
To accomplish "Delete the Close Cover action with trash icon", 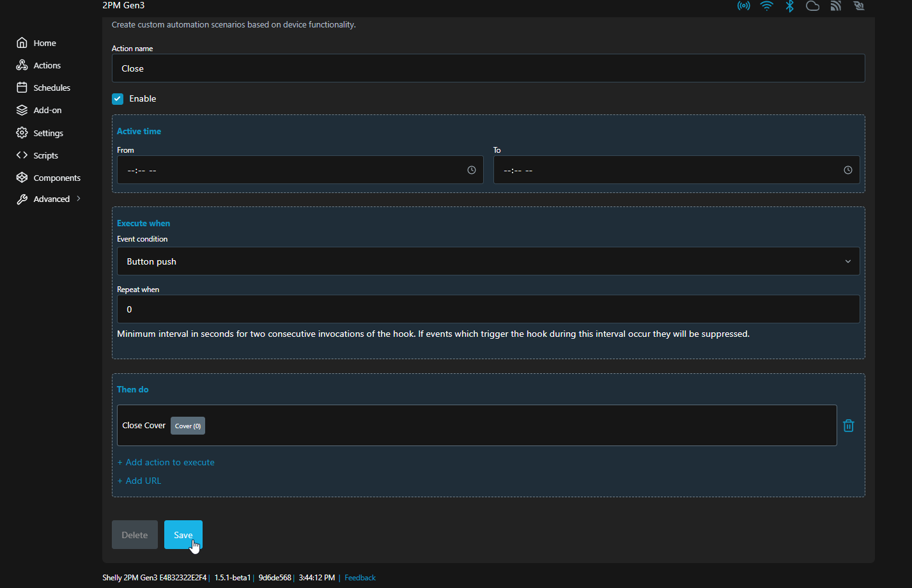I will click(x=848, y=426).
